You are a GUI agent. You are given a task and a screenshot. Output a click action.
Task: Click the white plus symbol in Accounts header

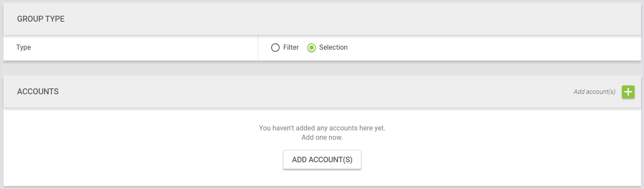coord(628,92)
